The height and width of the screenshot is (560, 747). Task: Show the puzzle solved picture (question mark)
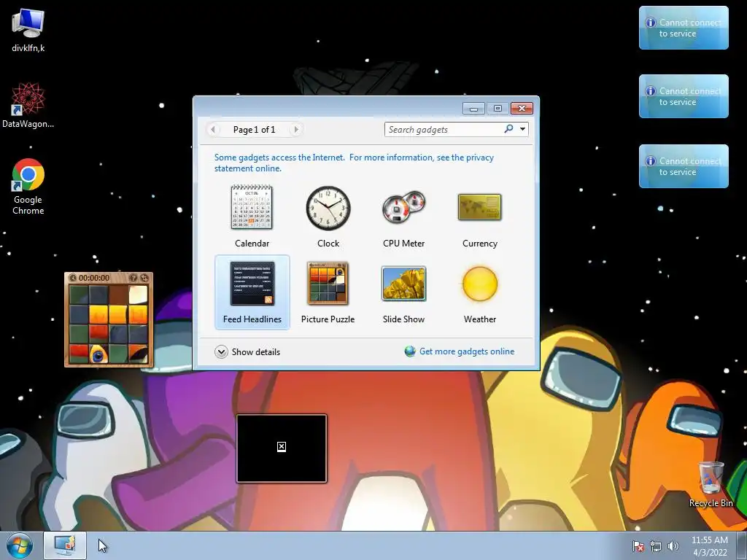tap(133, 278)
